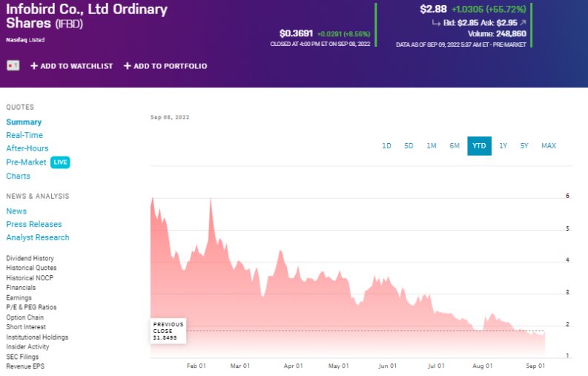Viewport: 588px width, 376px height.
Task: Open the Pre-Market quotes link
Action: (26, 162)
